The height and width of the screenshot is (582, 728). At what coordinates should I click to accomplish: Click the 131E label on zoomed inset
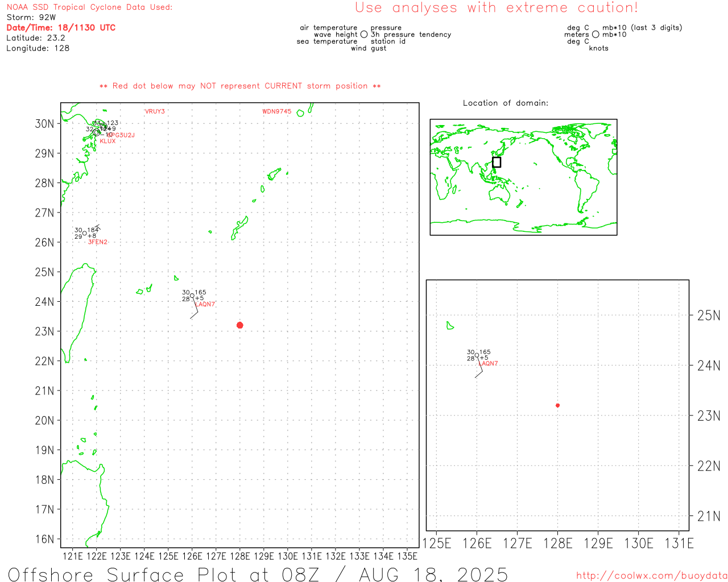point(679,543)
